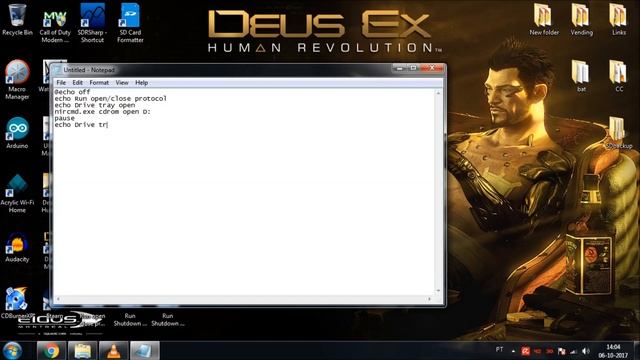Open the View menu in Notepad
Image resolution: width=640 pixels, height=360 pixels.
click(x=122, y=82)
